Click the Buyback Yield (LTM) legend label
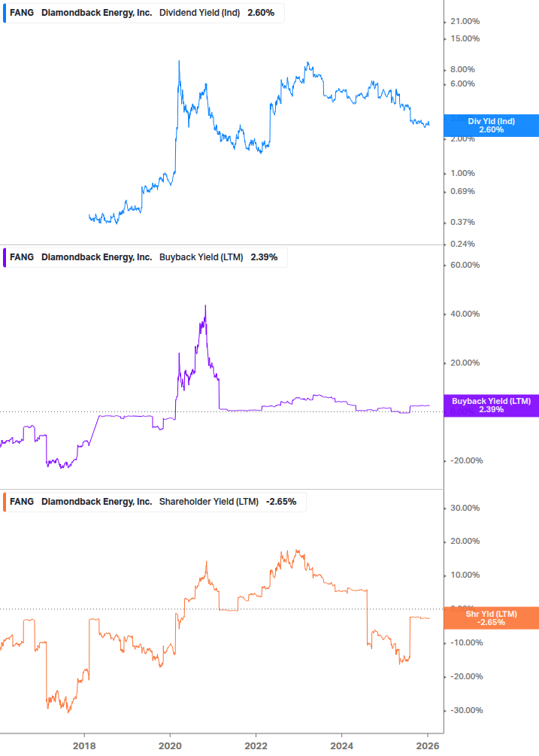This screenshot has height=756, width=539. [x=201, y=257]
